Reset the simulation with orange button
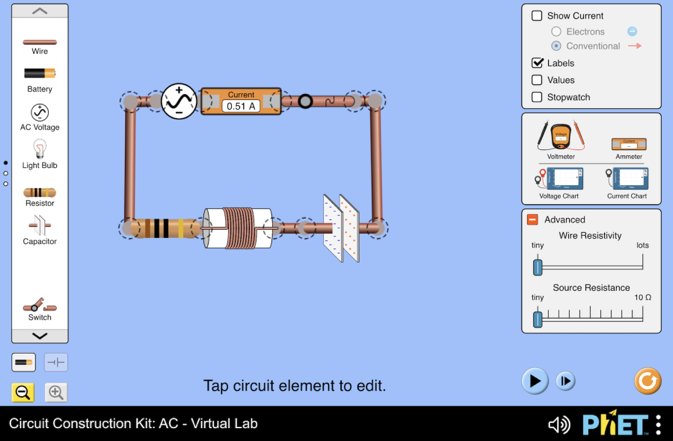Viewport: 673px width, 441px height. coord(647,380)
